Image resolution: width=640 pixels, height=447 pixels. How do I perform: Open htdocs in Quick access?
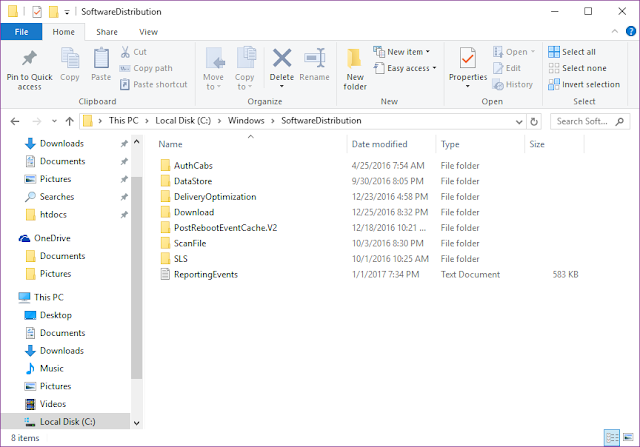point(53,215)
